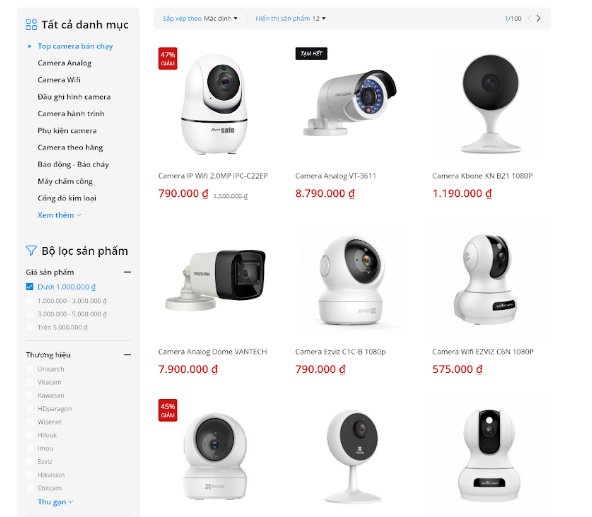The width and height of the screenshot is (592, 517).
Task: Click the TẠM HẾT out-of-stock badge
Action: [x=311, y=53]
